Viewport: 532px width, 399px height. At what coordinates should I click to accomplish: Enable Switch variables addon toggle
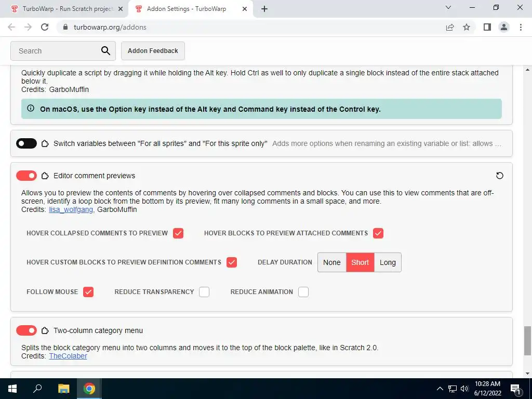26,143
